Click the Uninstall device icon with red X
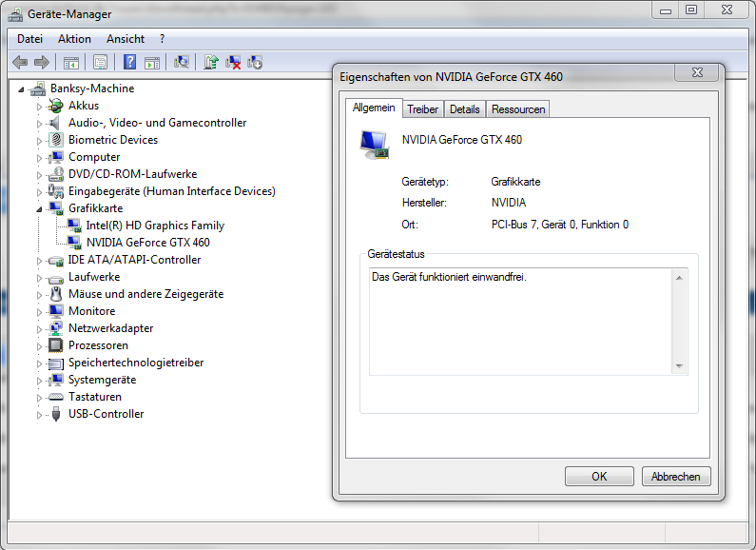756x550 pixels. [x=233, y=62]
